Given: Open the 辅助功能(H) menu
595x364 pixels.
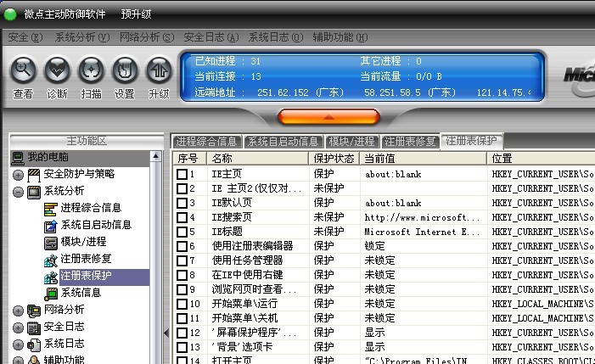Looking at the screenshot, I should point(340,37).
